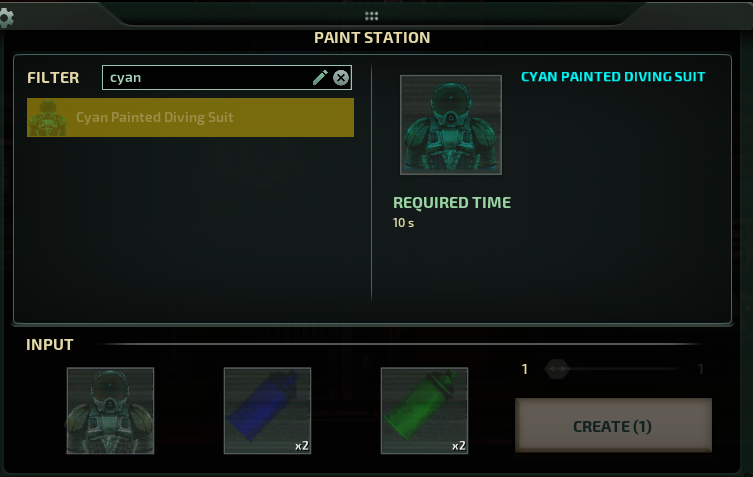This screenshot has width=753, height=477.
Task: Click the Paint Station title
Action: coord(372,38)
